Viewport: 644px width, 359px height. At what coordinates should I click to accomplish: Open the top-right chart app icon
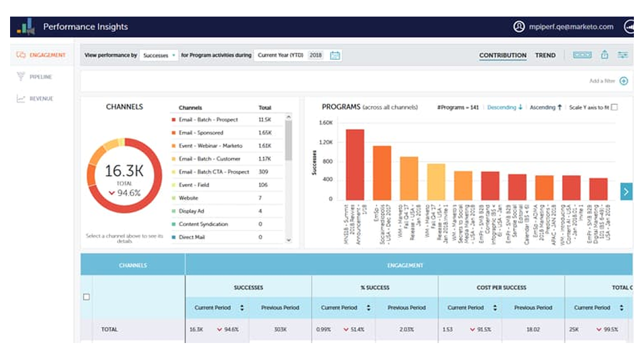coord(629,27)
